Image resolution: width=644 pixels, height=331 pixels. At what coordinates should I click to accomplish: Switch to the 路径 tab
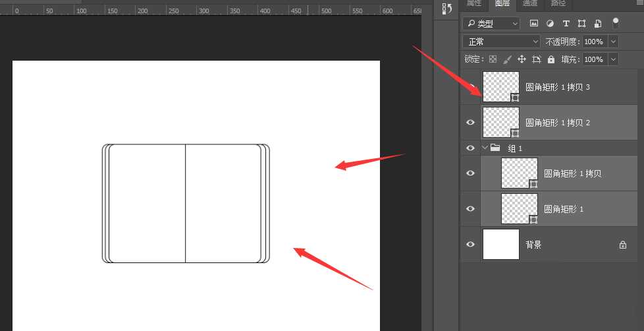click(x=558, y=3)
